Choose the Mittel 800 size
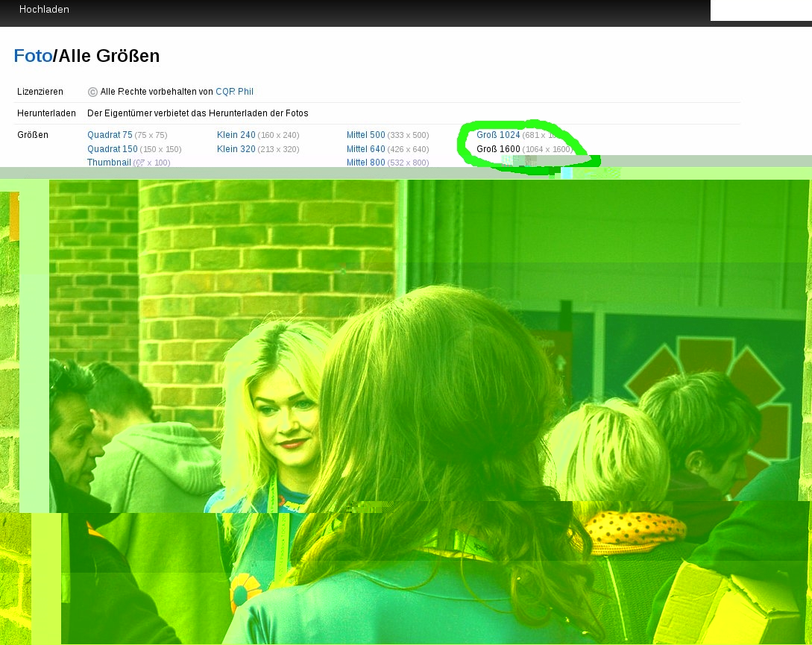812x645 pixels. click(x=365, y=163)
